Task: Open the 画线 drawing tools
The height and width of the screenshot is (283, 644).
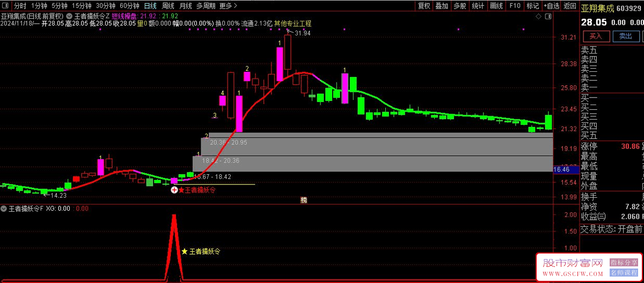Action: 497,6
